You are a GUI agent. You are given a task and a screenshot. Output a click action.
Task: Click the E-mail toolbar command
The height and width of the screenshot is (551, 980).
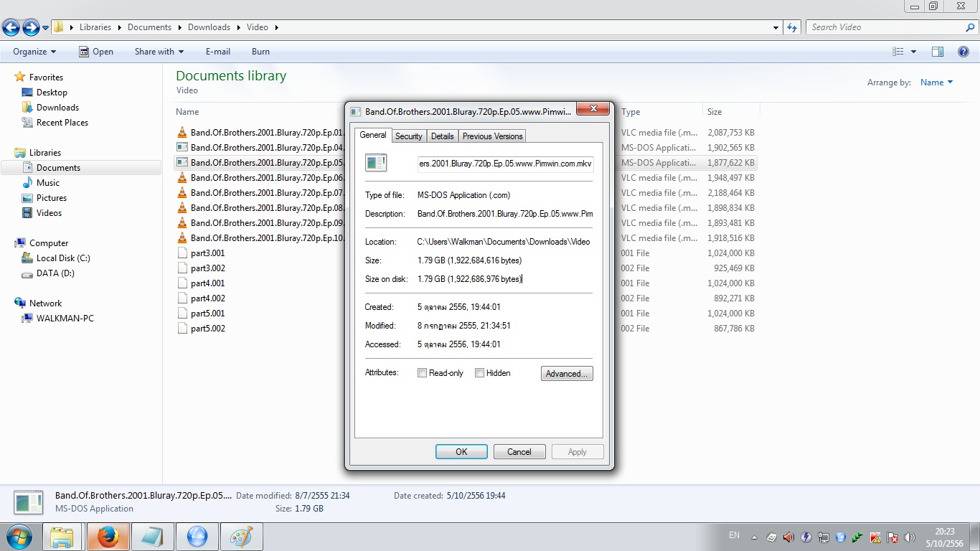pyautogui.click(x=218, y=52)
